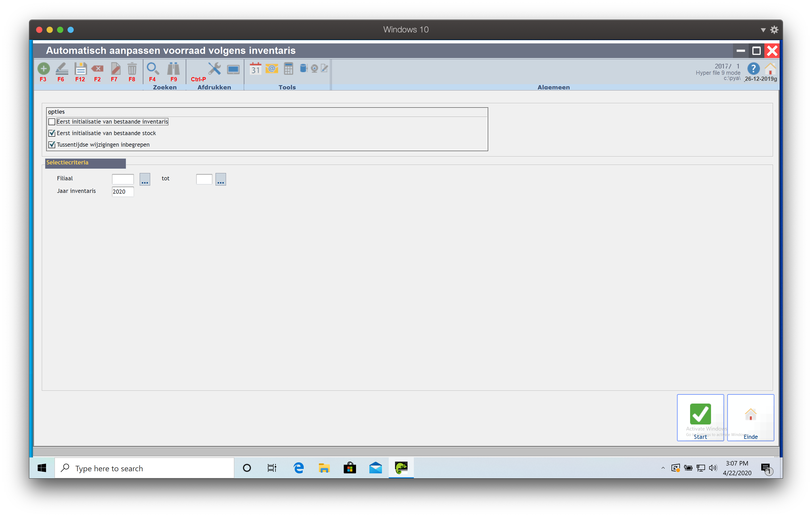This screenshot has width=812, height=517.
Task: Open the calendar tool icon
Action: tap(255, 69)
